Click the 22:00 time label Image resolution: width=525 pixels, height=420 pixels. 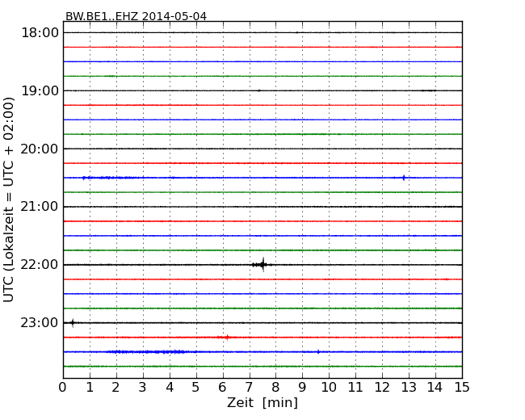tap(40, 265)
